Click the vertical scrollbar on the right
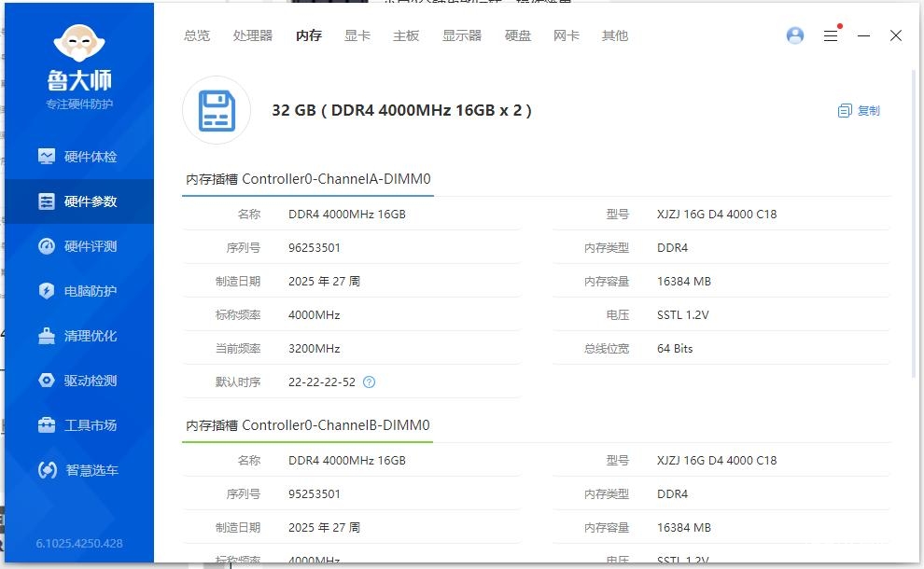924x569 pixels. pyautogui.click(x=914, y=224)
